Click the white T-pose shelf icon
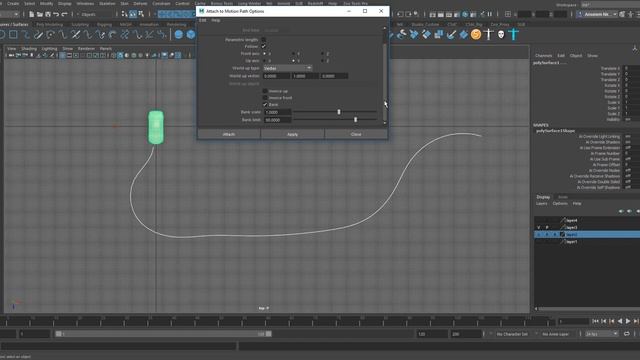Image resolution: width=640 pixels, height=360 pixels. point(489,35)
